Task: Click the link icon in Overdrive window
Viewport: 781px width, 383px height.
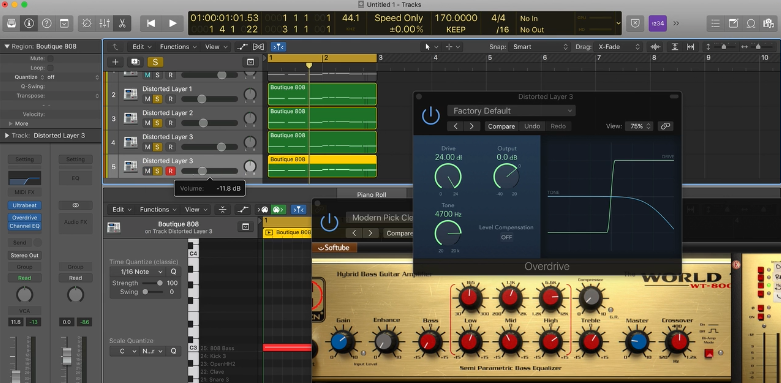Action: pyautogui.click(x=665, y=127)
